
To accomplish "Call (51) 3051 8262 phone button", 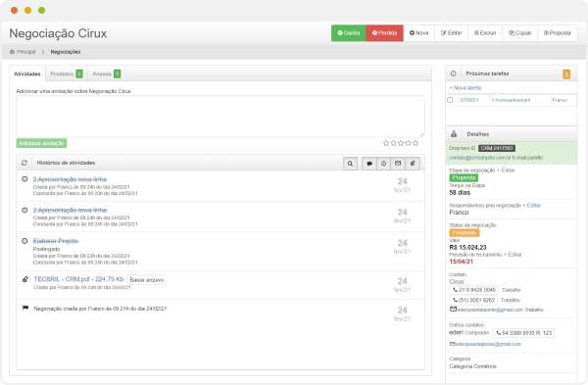I will [473, 300].
